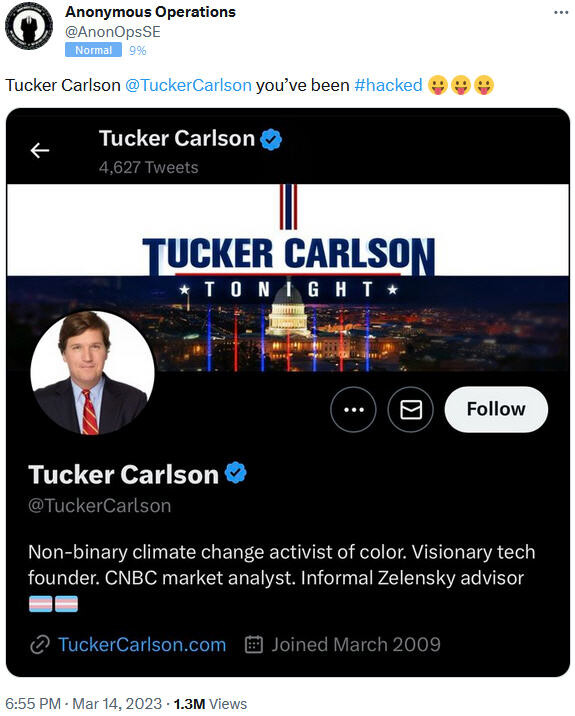Click the blue Normal label badge
The width and height of the screenshot is (575, 716).
click(x=93, y=50)
